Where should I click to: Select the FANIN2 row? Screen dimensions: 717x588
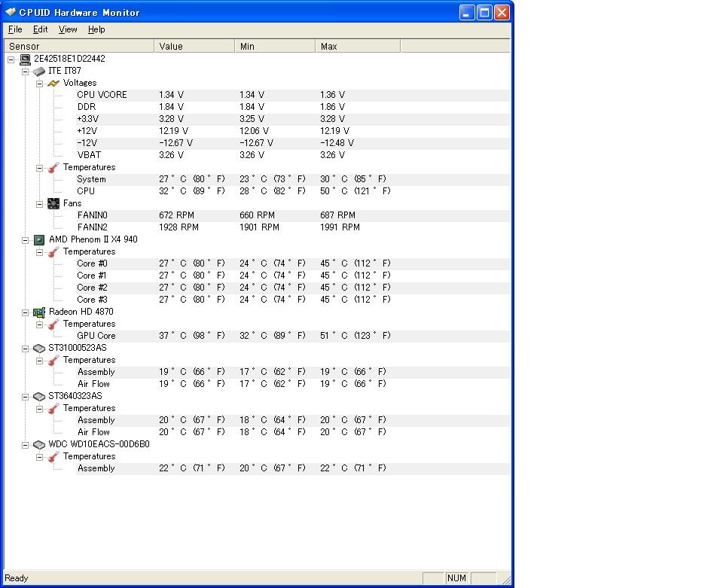coord(293,227)
